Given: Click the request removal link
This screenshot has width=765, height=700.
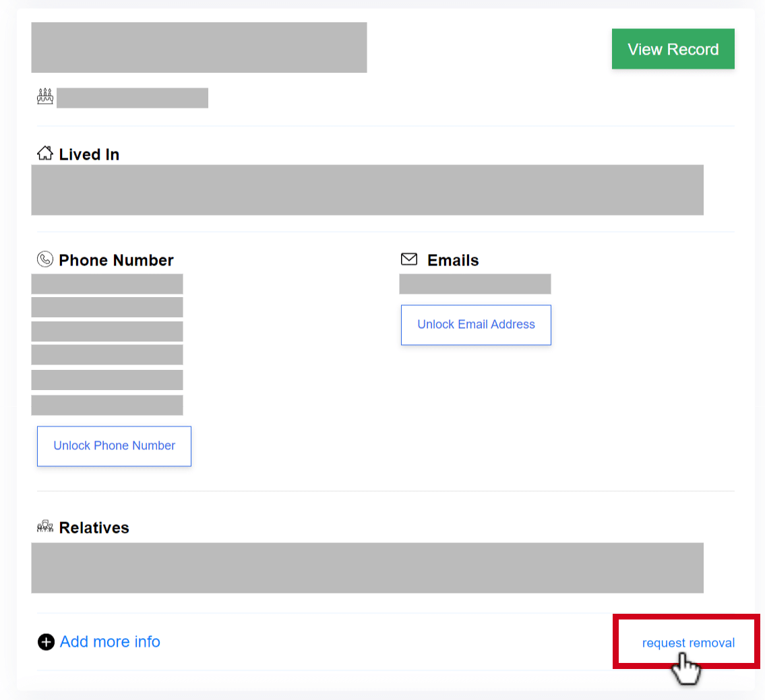Looking at the screenshot, I should pyautogui.click(x=688, y=643).
